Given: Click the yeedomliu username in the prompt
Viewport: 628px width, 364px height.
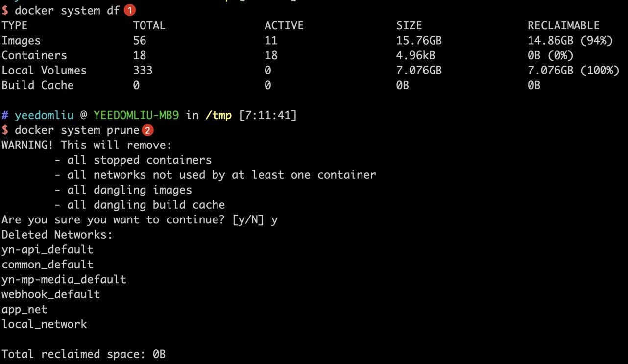Looking at the screenshot, I should pyautogui.click(x=44, y=115).
